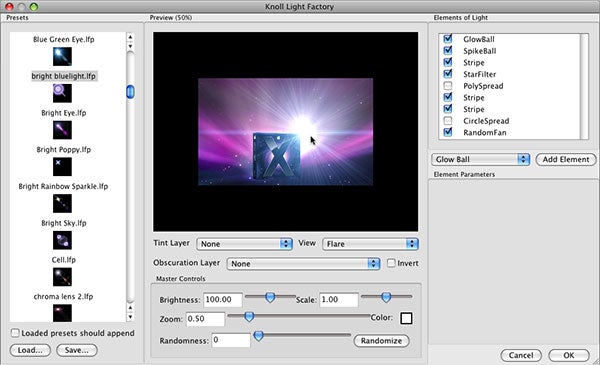Choose the bright bluelight preset icon
The width and height of the screenshot is (600, 365).
pyautogui.click(x=62, y=93)
